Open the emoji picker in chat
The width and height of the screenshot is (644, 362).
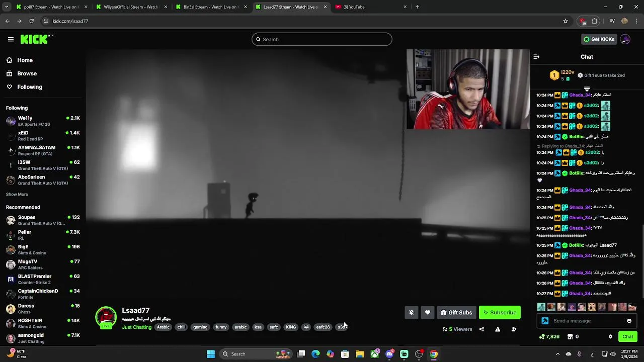point(629,321)
